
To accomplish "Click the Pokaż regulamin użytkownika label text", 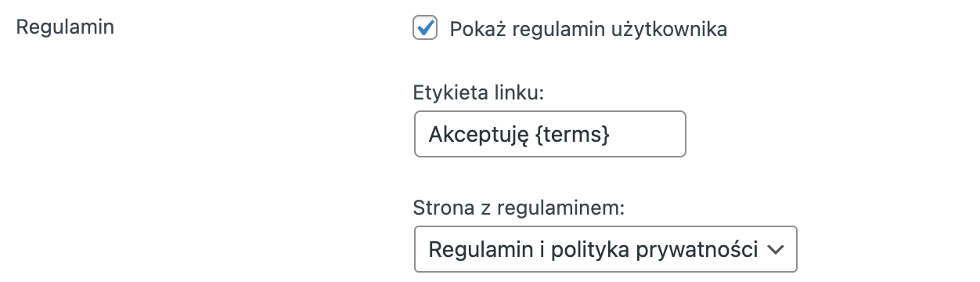I will click(589, 30).
